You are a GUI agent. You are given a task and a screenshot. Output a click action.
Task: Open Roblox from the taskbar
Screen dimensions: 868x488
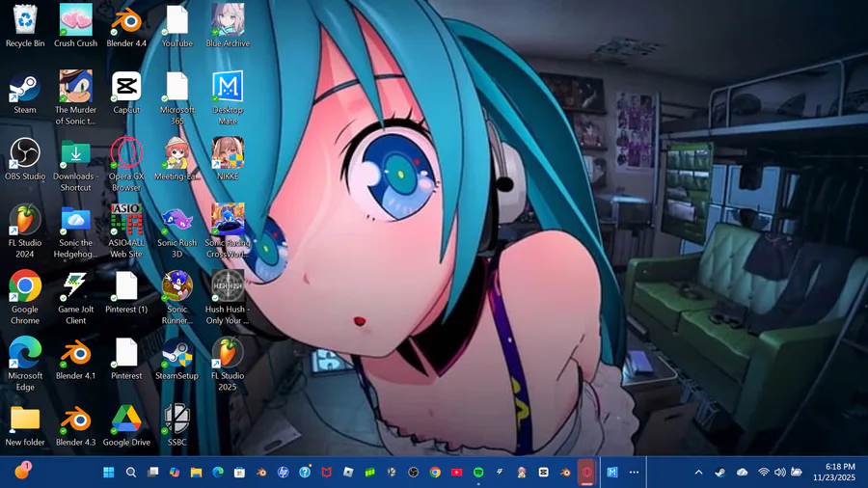click(348, 472)
